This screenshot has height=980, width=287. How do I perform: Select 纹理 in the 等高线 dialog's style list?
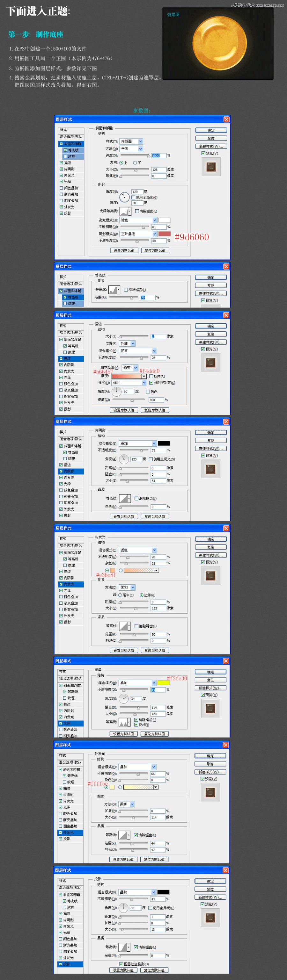[71, 304]
